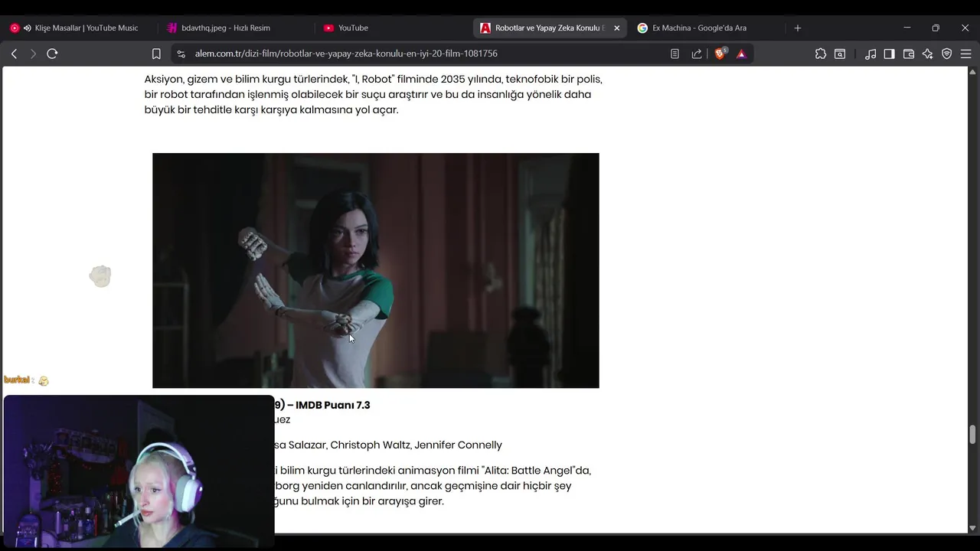The height and width of the screenshot is (551, 980).
Task: Bookmark this page with the bookmark icon
Action: (x=156, y=54)
